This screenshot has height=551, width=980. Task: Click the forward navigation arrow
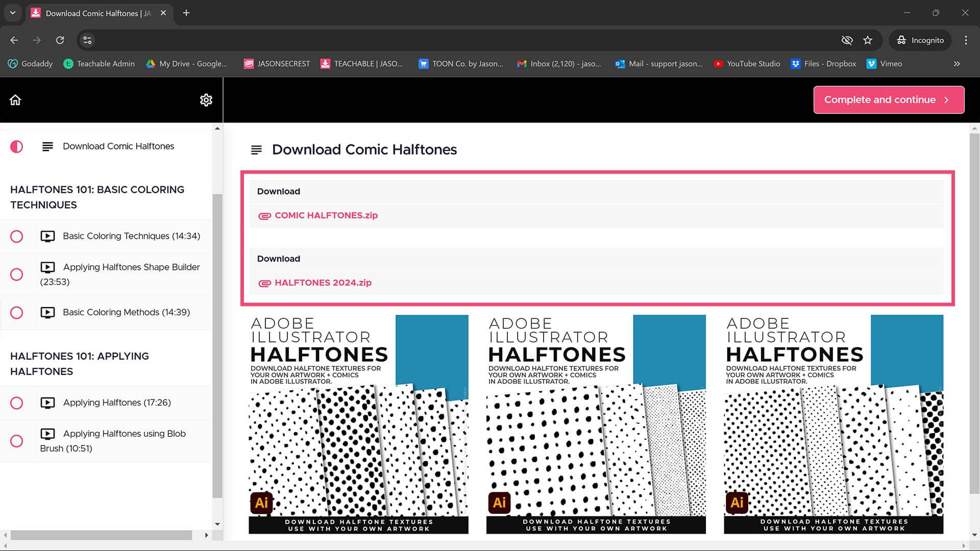coord(37,40)
